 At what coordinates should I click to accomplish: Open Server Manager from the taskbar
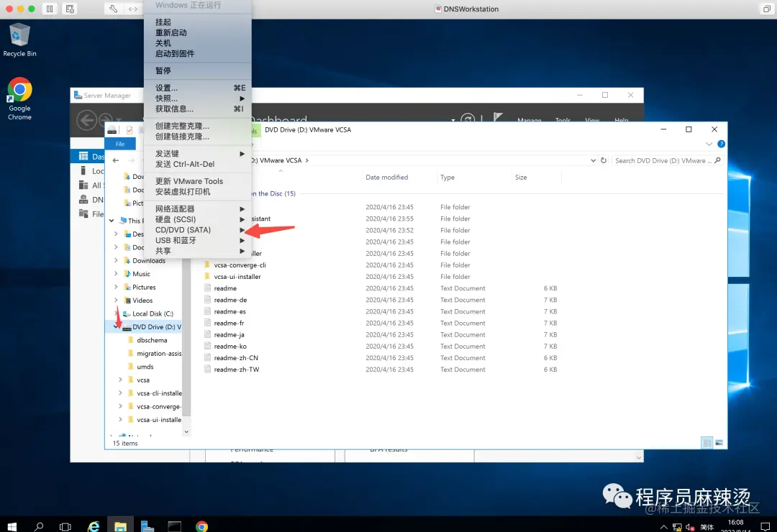point(147,526)
